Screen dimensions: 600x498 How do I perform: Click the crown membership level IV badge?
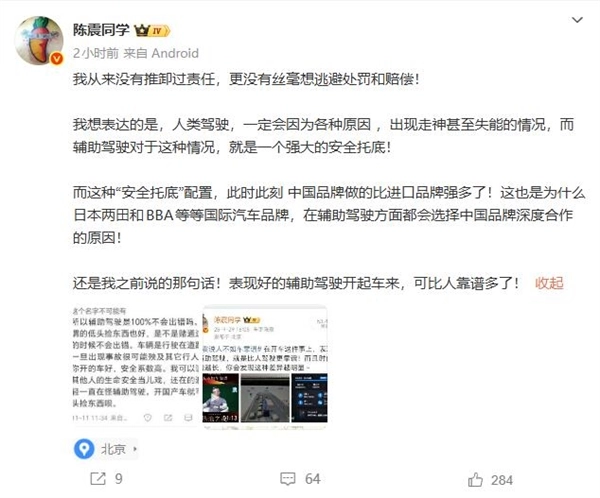(152, 31)
